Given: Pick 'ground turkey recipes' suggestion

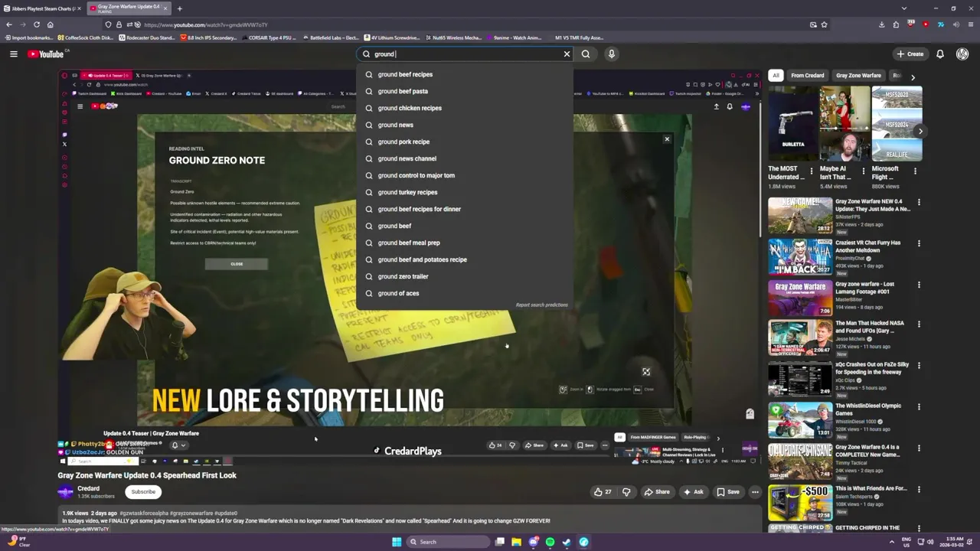Looking at the screenshot, I should (x=465, y=192).
